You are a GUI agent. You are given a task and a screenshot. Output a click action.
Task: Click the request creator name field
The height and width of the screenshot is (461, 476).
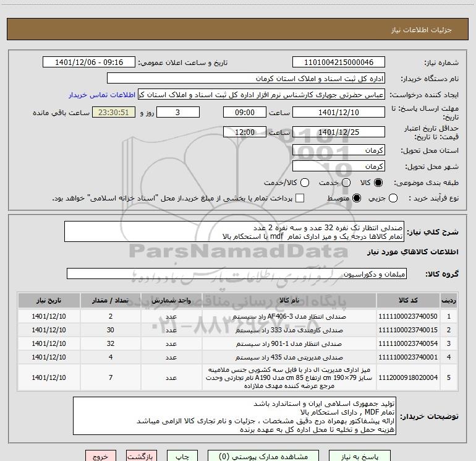261,95
